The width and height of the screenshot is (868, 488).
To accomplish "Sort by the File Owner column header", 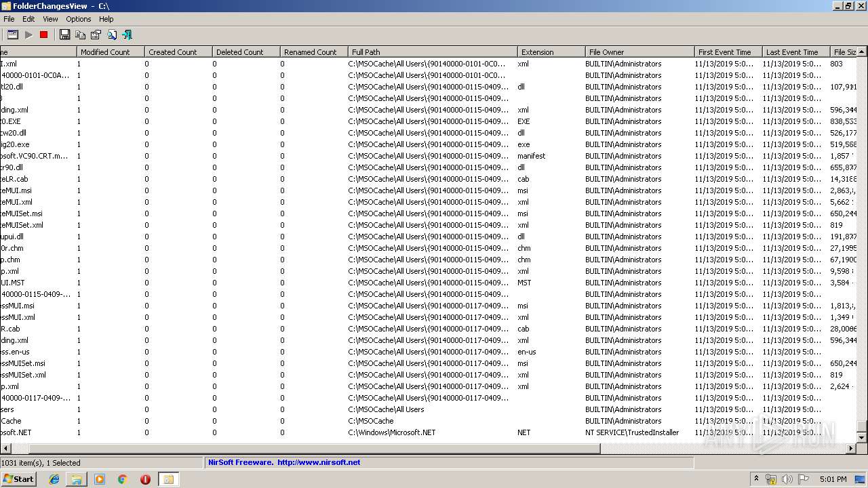I will click(x=640, y=52).
